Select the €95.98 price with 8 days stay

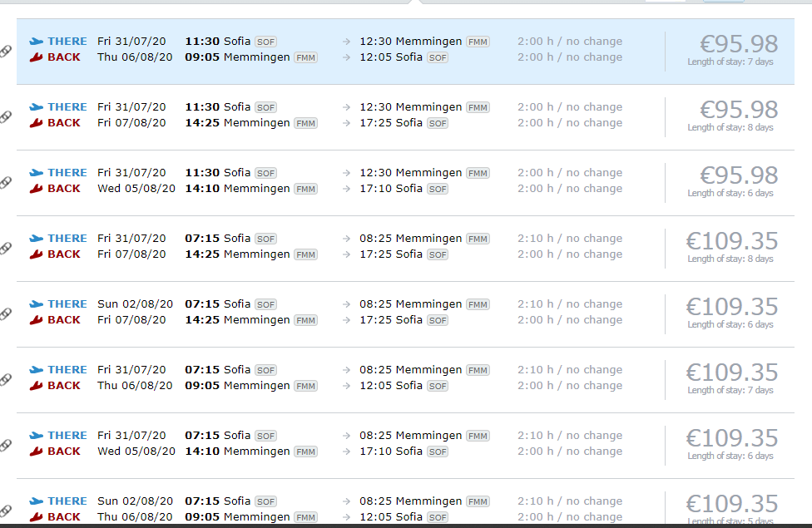tap(738, 110)
